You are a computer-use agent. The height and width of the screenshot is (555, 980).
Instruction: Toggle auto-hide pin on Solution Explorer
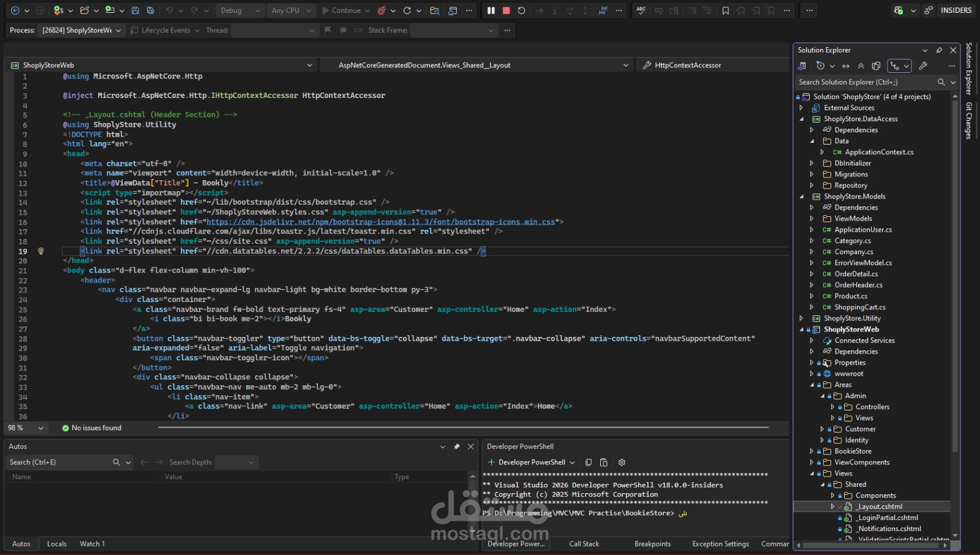click(x=939, y=50)
